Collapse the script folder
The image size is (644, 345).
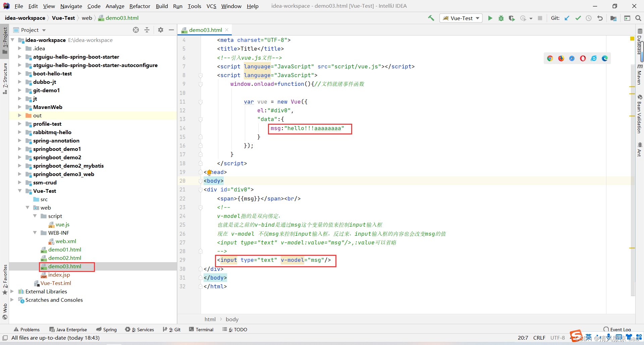coord(35,216)
